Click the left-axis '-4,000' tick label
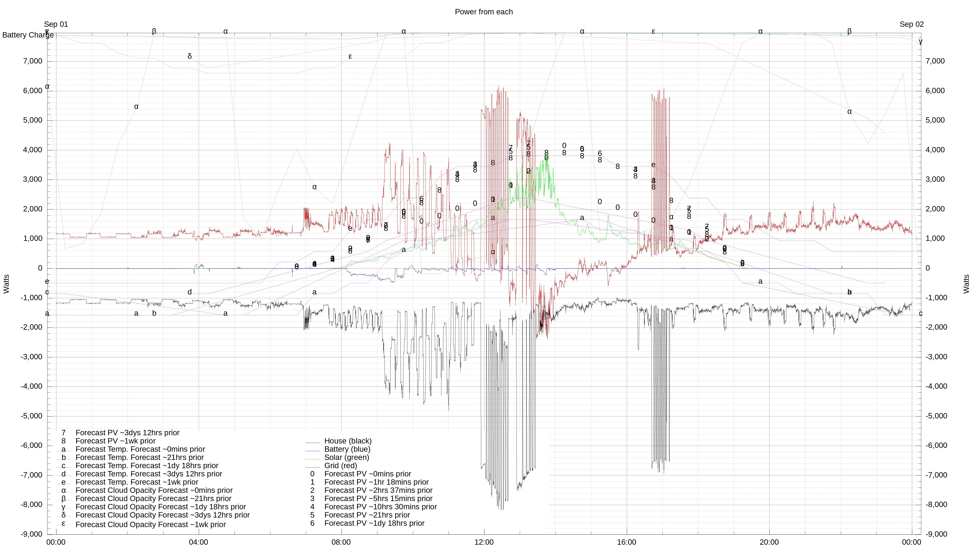Viewport: 980px width, 551px height. coord(32,386)
